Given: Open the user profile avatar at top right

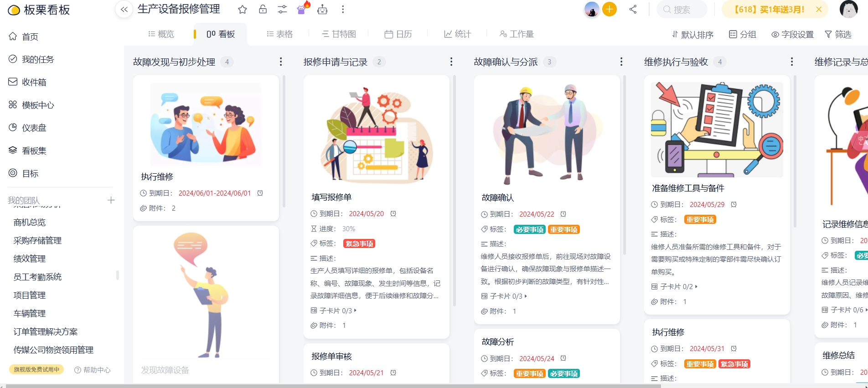Looking at the screenshot, I should tap(848, 9).
